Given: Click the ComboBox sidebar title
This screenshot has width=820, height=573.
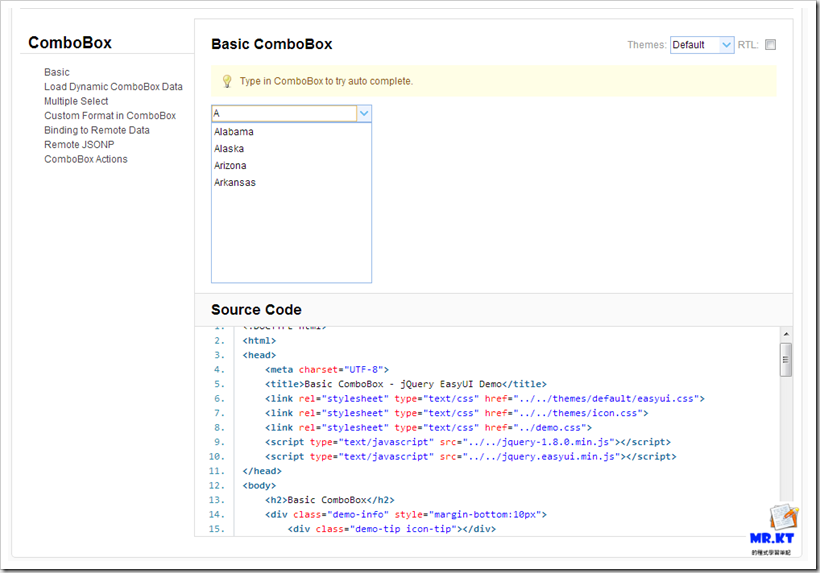Looking at the screenshot, I should click(70, 43).
